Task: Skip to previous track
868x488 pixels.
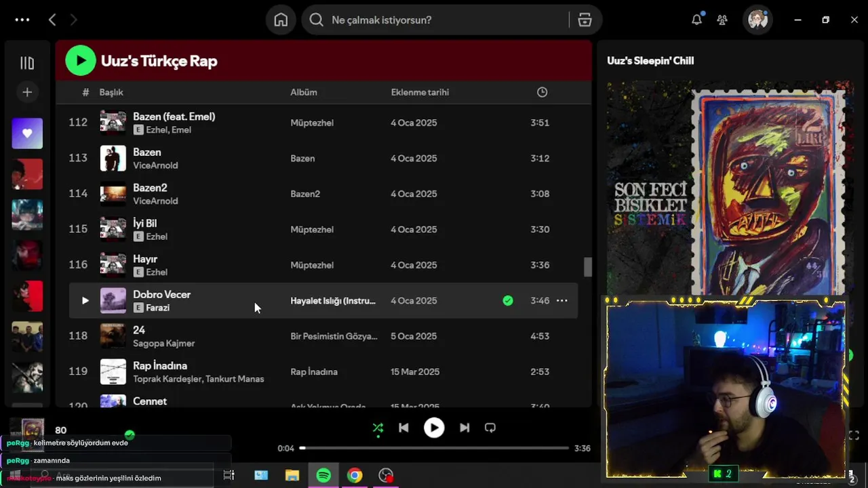Action: (403, 428)
